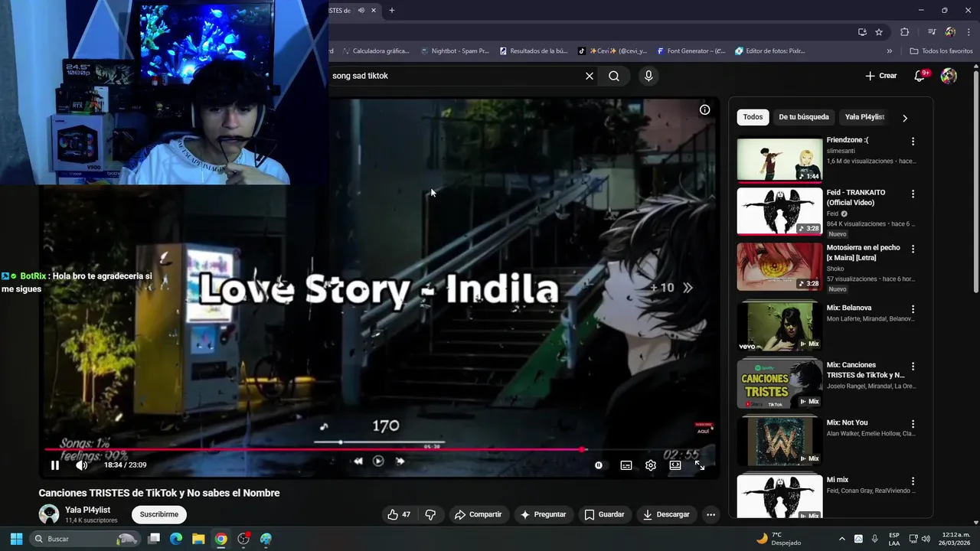The width and height of the screenshot is (980, 551).
Task: Open a new Chrome tab
Action: (391, 11)
